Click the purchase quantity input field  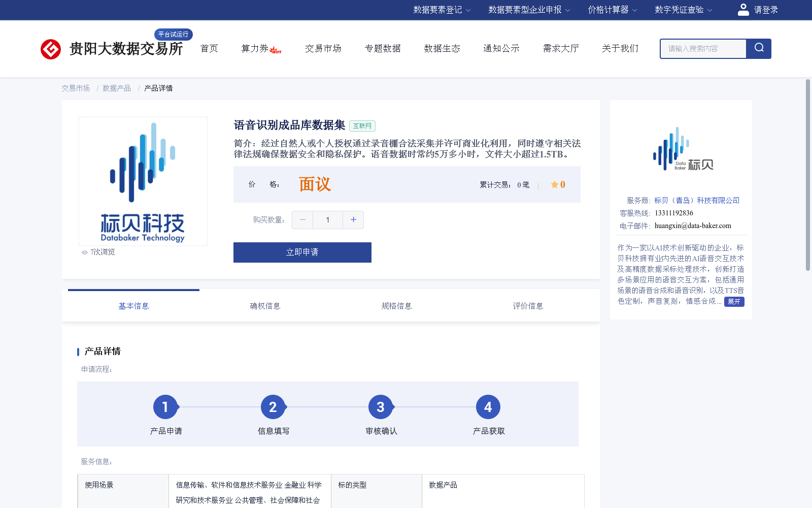click(x=328, y=220)
